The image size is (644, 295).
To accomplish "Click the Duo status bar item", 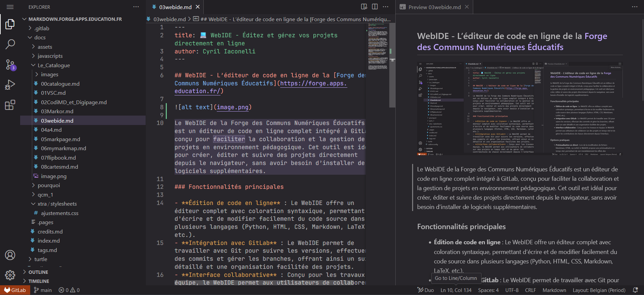I will click(x=426, y=290).
